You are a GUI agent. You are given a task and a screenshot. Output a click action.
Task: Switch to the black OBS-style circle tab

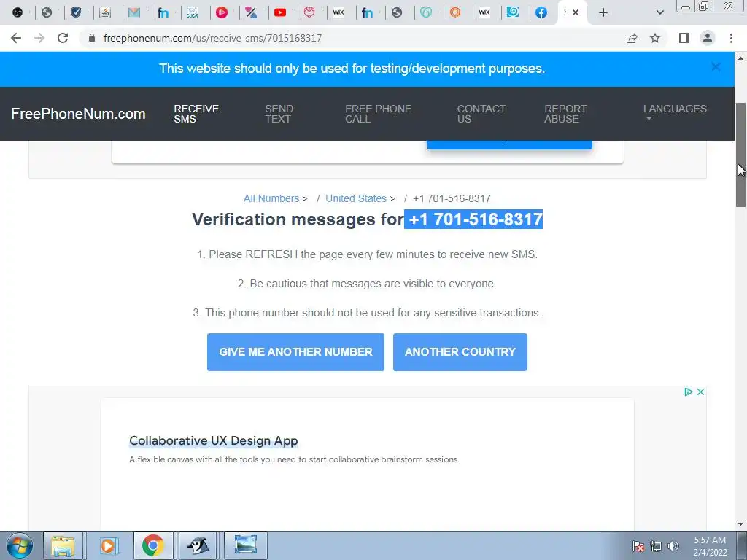tap(18, 12)
